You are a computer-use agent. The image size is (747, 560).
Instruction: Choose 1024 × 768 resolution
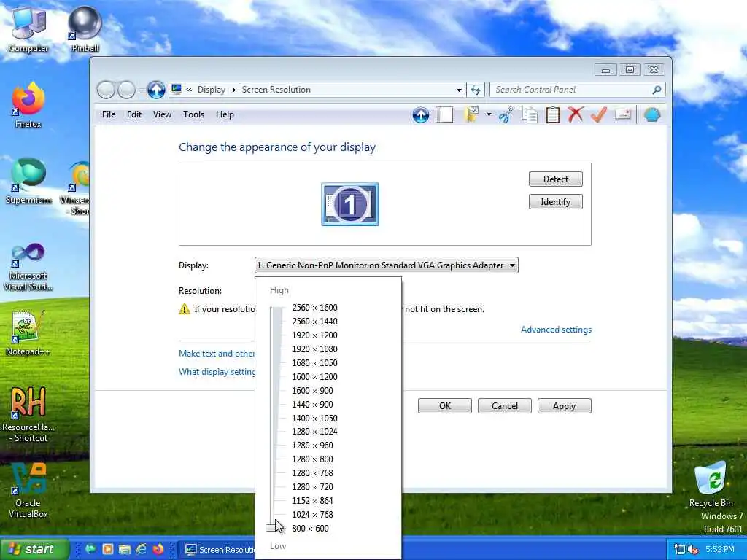click(312, 514)
